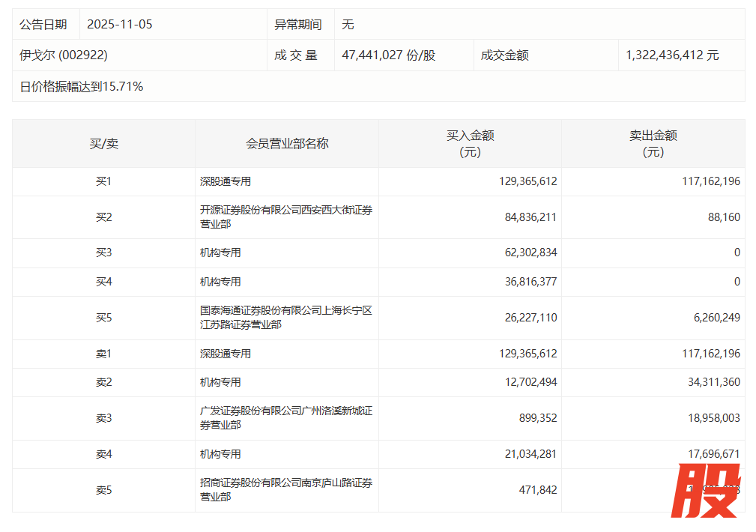The height and width of the screenshot is (532, 756).
Task: Click the 异常期间 value 无
Action: 348,24
